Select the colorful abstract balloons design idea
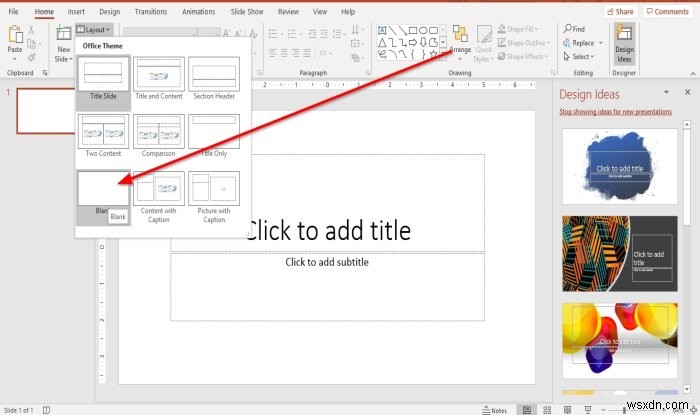Image resolution: width=700 pixels, height=415 pixels. (620, 341)
